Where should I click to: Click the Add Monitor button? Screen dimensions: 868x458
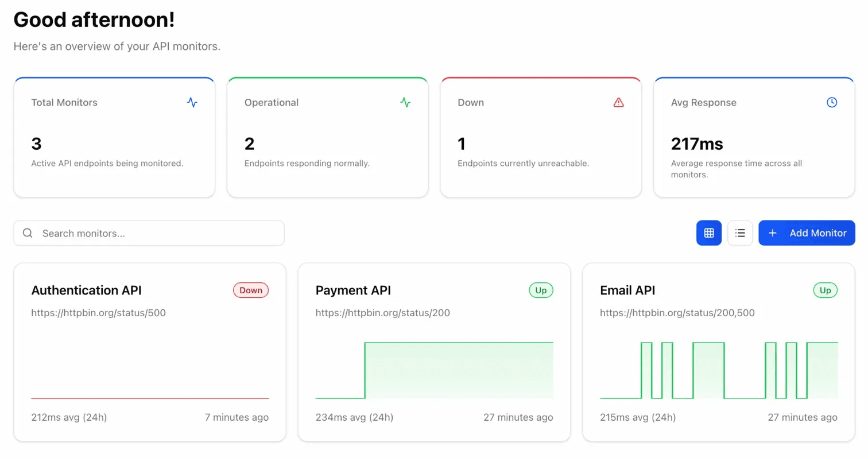pyautogui.click(x=807, y=233)
